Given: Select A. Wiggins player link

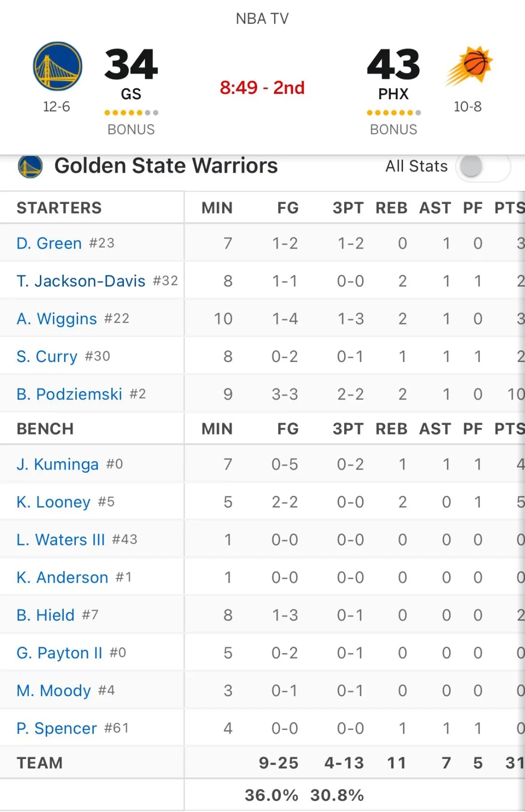Looking at the screenshot, I should [x=57, y=319].
